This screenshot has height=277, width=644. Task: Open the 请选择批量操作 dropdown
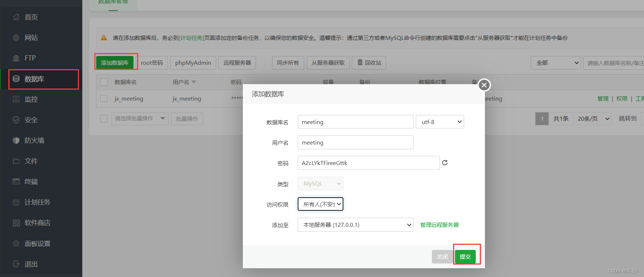click(x=140, y=119)
